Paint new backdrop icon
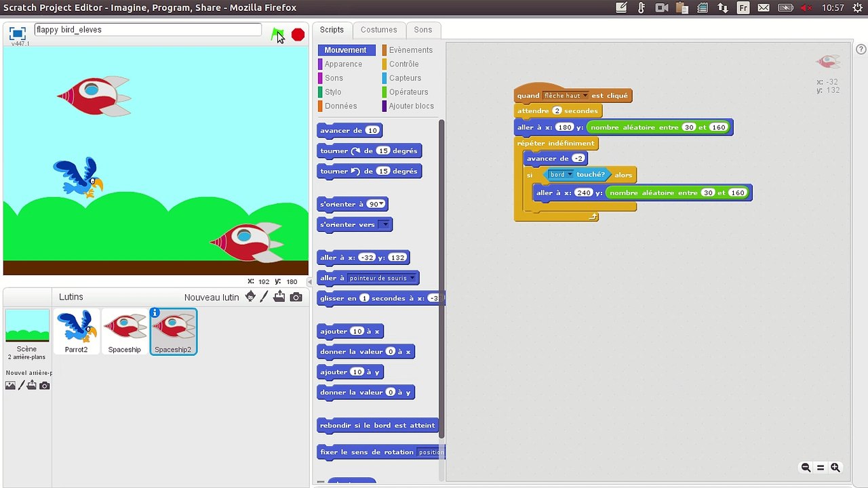 click(x=21, y=386)
